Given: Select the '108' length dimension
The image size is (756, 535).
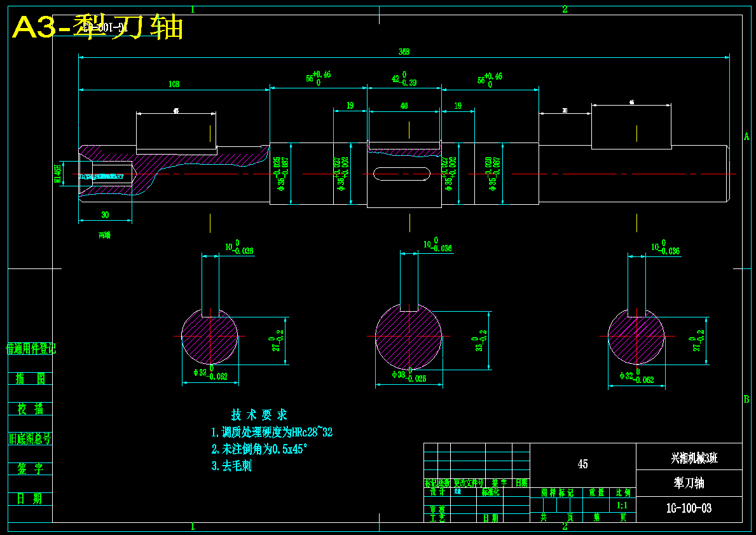Looking at the screenshot, I should click(x=174, y=84).
